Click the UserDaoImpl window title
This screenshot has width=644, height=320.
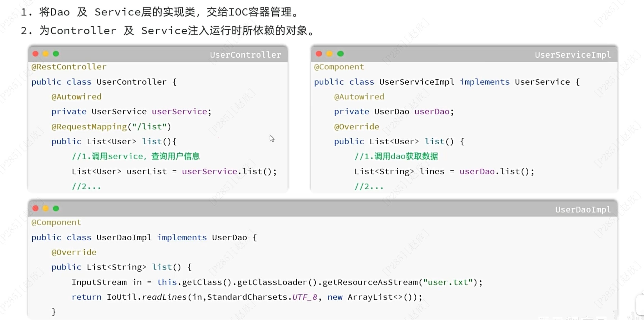[583, 210]
